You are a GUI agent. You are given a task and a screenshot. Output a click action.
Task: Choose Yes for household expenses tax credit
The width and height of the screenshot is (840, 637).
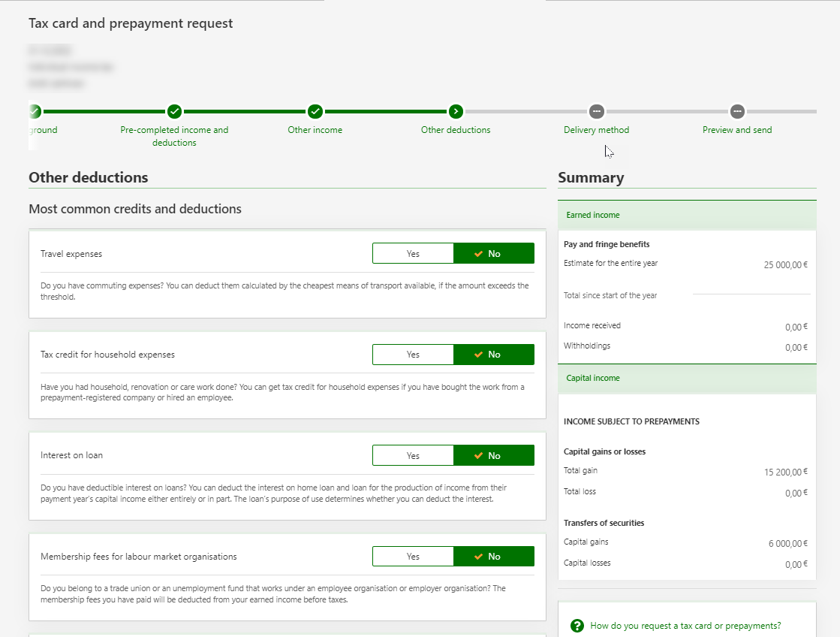pos(413,355)
